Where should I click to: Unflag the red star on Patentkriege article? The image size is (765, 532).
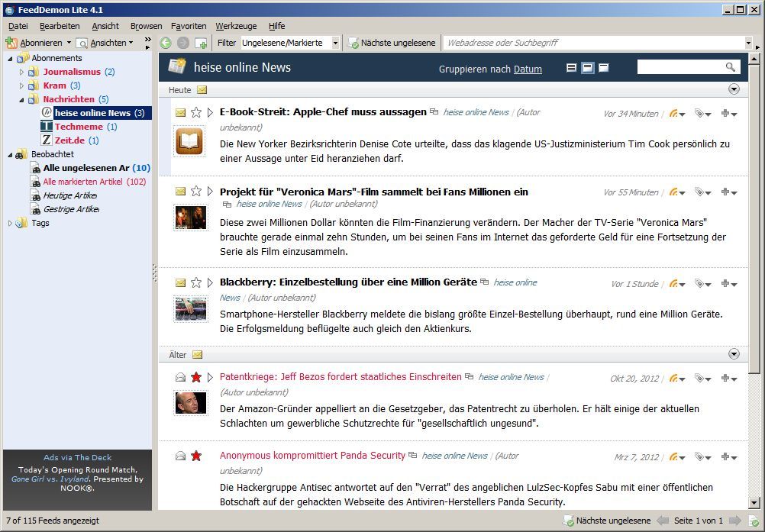click(x=196, y=377)
